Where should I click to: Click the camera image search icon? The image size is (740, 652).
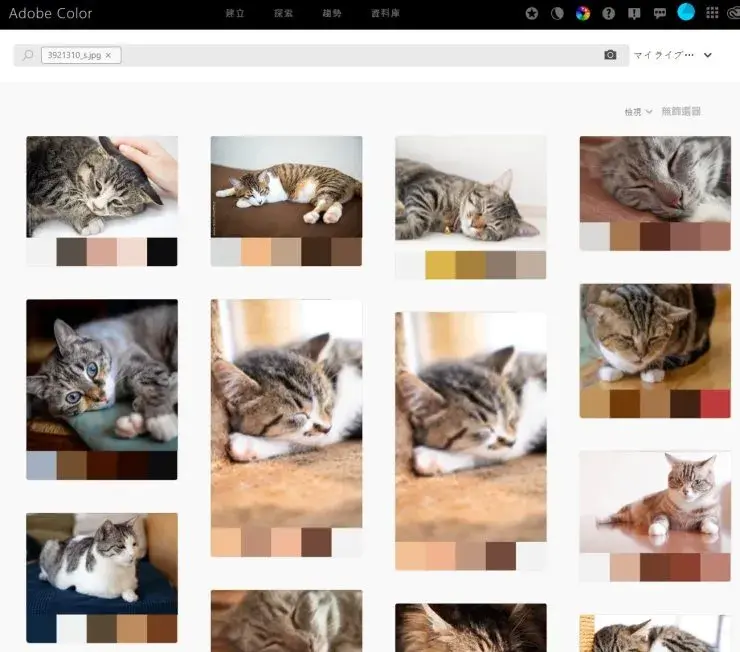tap(610, 55)
